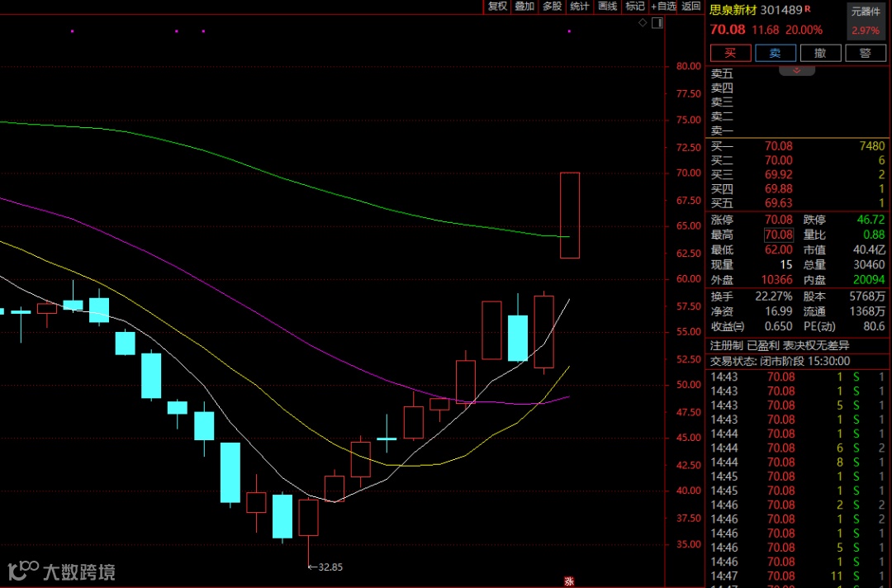Open the 复权 menu
This screenshot has width=892, height=588.
(497, 7)
